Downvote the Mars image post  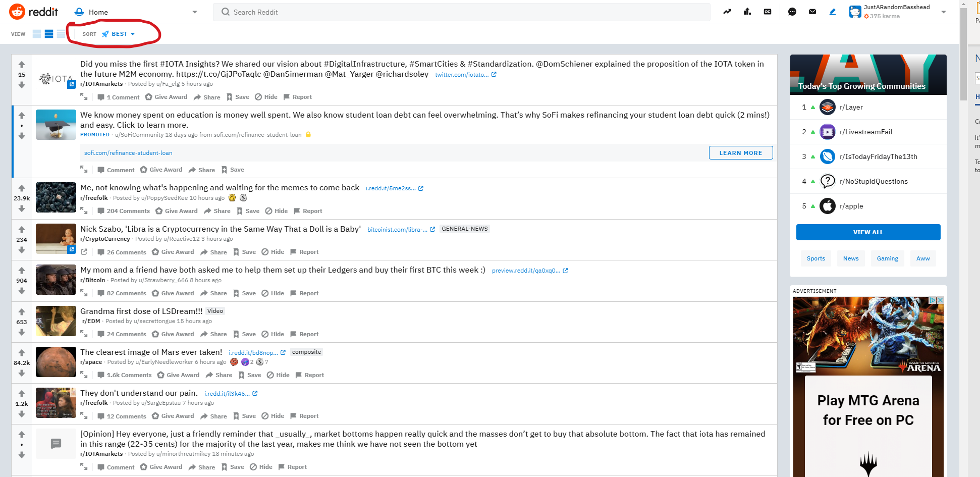tap(22, 373)
